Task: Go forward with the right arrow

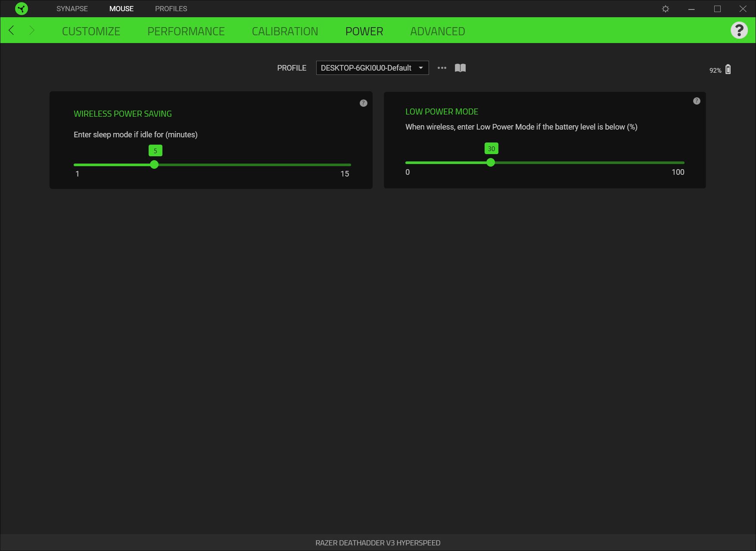Action: tap(31, 30)
